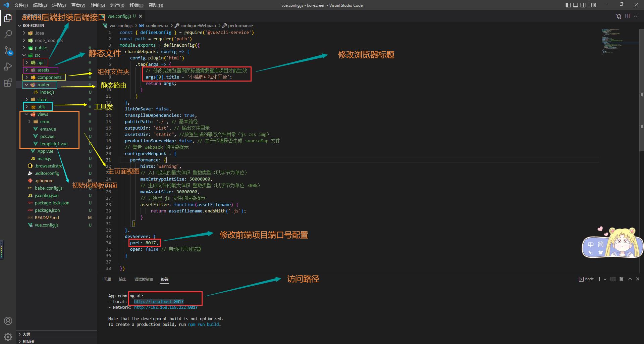Viewport: 644px width, 344px height.
Task: Toggle bottom panel layout icon
Action: tap(576, 5)
